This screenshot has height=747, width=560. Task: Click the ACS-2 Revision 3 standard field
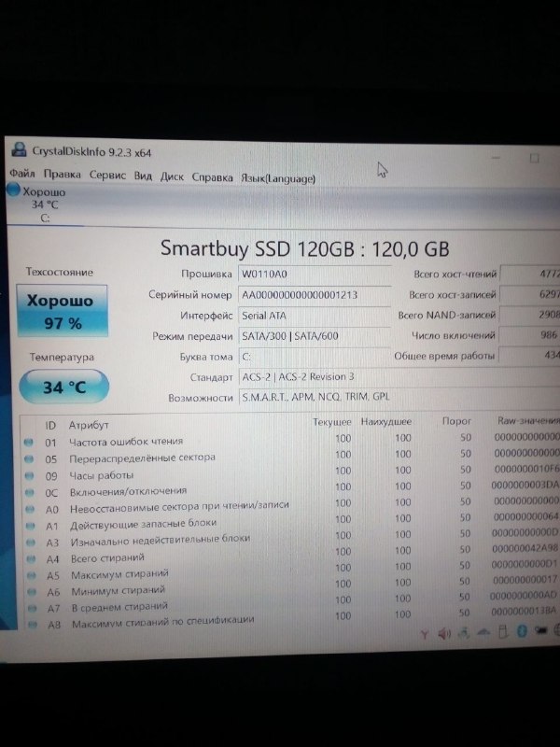[x=399, y=377]
